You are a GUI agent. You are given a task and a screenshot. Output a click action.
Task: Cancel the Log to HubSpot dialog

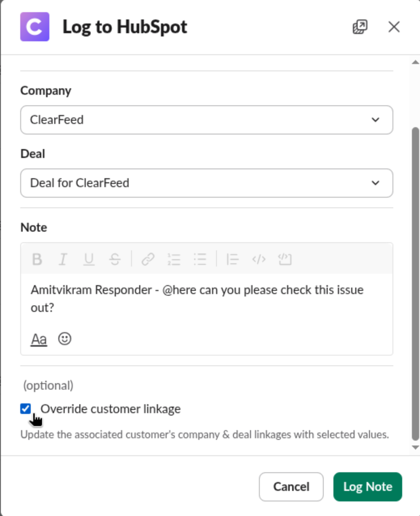pos(291,486)
